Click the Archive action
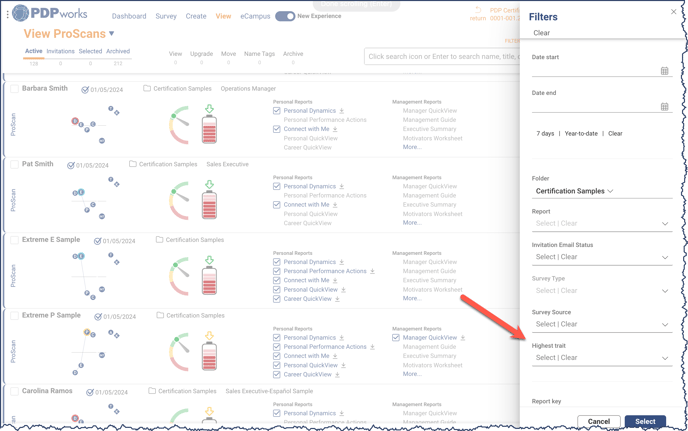 (x=293, y=54)
